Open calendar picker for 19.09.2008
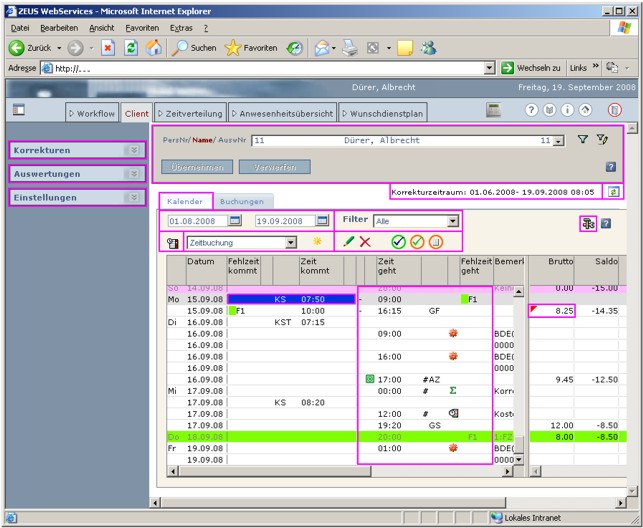 tap(322, 221)
